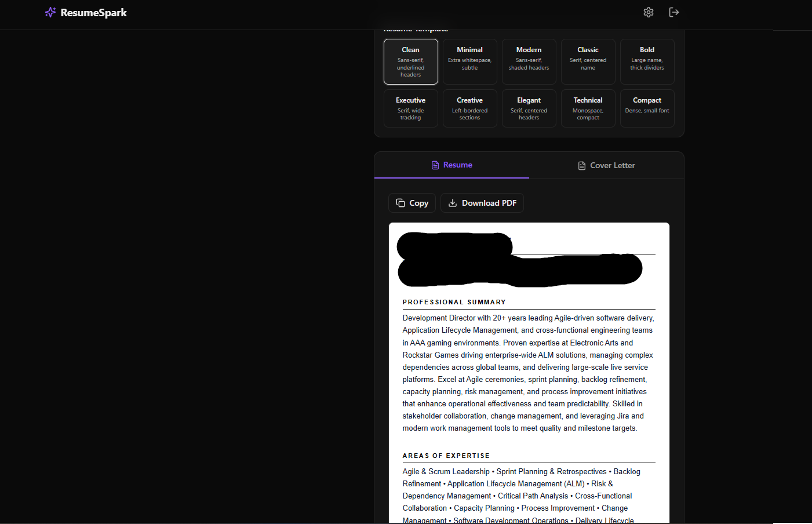Open the settings gear icon
Image resolution: width=812 pixels, height=524 pixels.
point(649,12)
